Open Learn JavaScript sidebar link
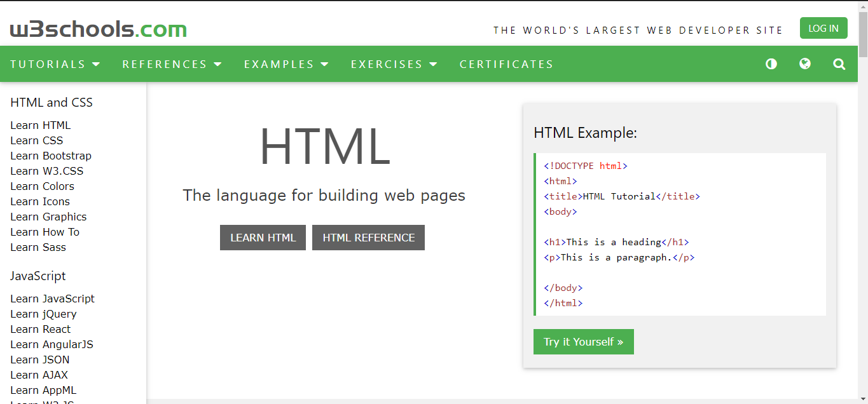This screenshot has height=404, width=868. (53, 299)
